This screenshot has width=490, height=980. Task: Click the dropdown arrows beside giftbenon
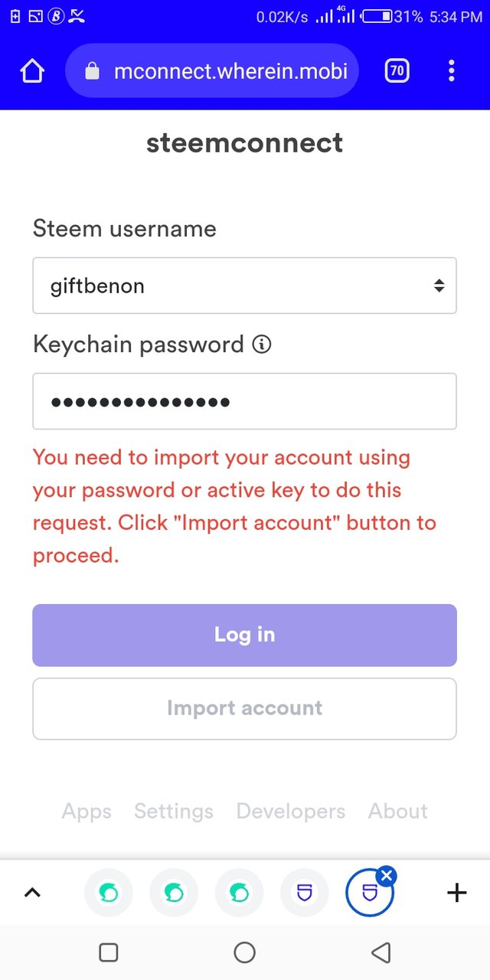point(439,286)
